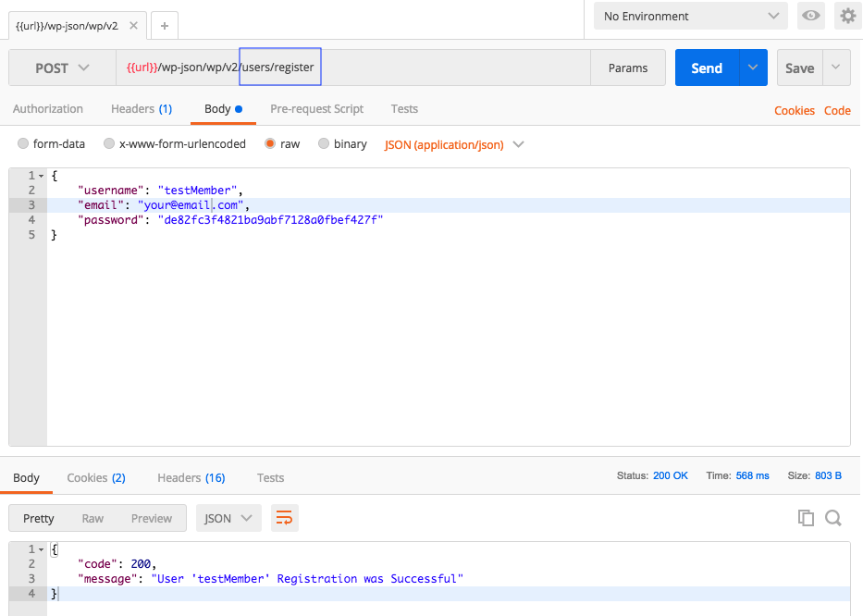863x616 pixels.
Task: Click the response Time 568 ms value
Action: [x=752, y=475]
